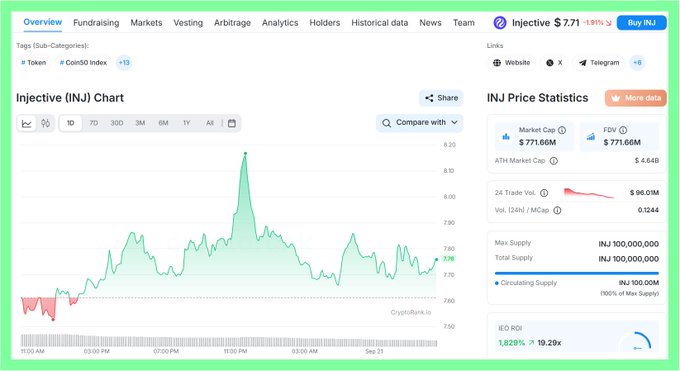Switch to the Overview tab
The image size is (680, 371).
[x=42, y=22]
